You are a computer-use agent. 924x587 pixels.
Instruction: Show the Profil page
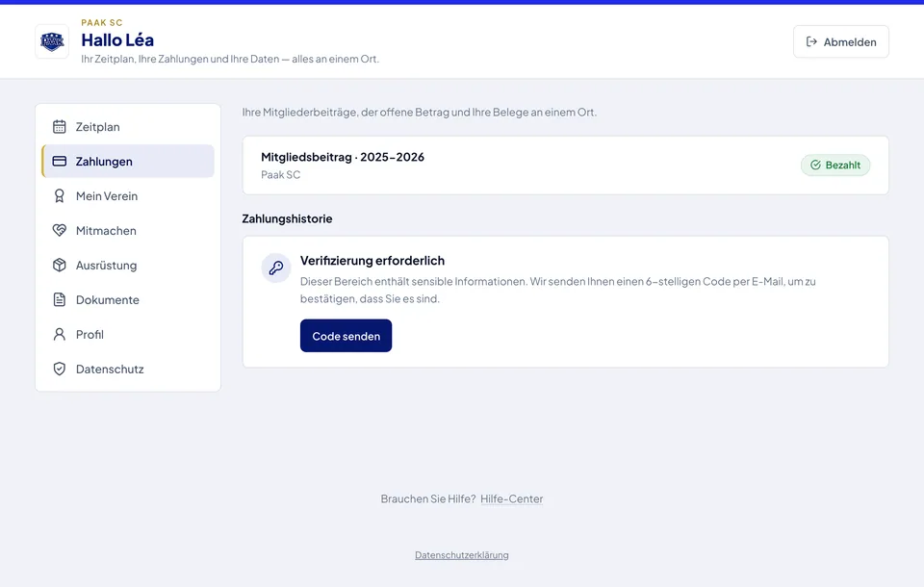[x=128, y=334]
